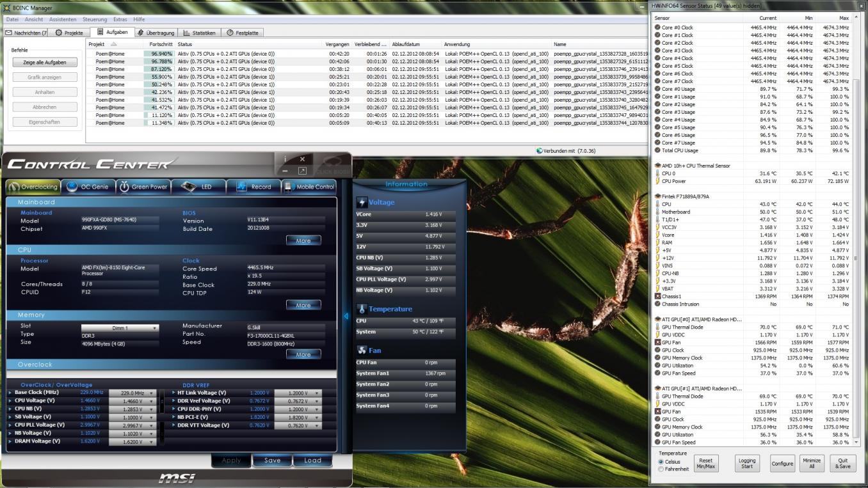This screenshot has height=488, width=868.
Task: Click the Zeige alle Aufgaben button
Action: coord(45,62)
